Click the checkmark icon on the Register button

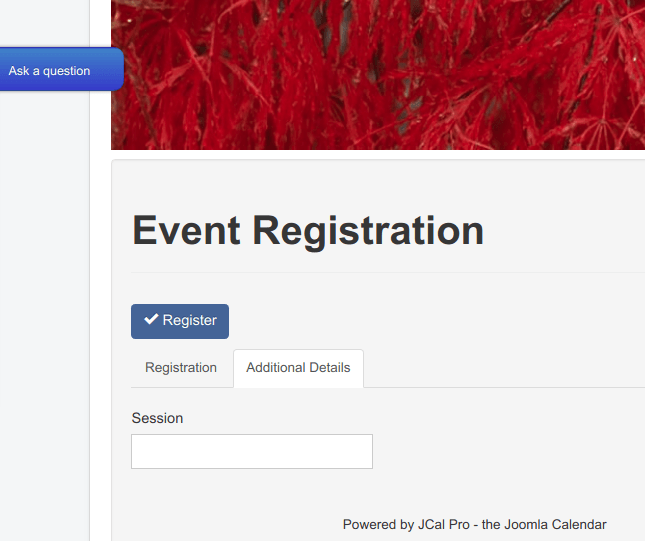151,319
